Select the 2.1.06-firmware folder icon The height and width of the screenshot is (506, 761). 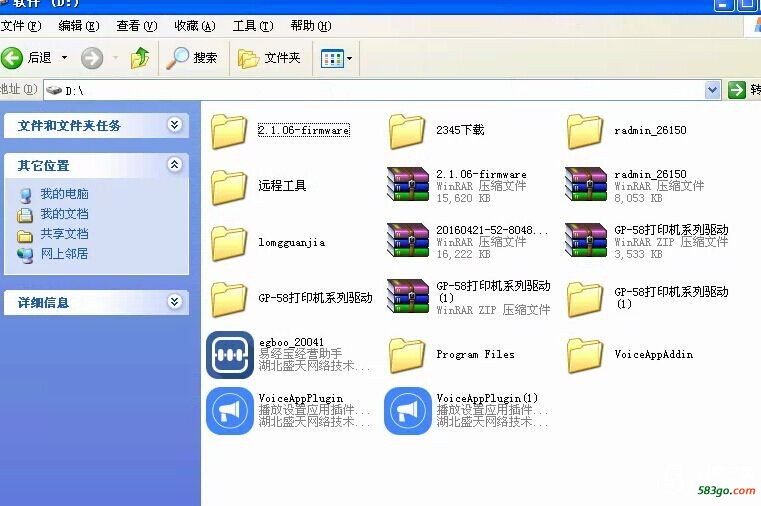[229, 131]
